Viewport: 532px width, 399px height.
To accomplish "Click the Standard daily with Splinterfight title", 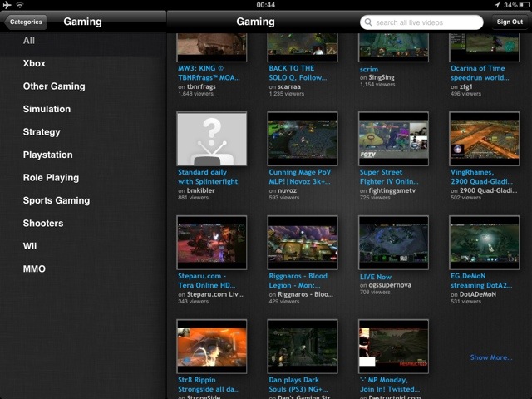I will tap(208, 177).
